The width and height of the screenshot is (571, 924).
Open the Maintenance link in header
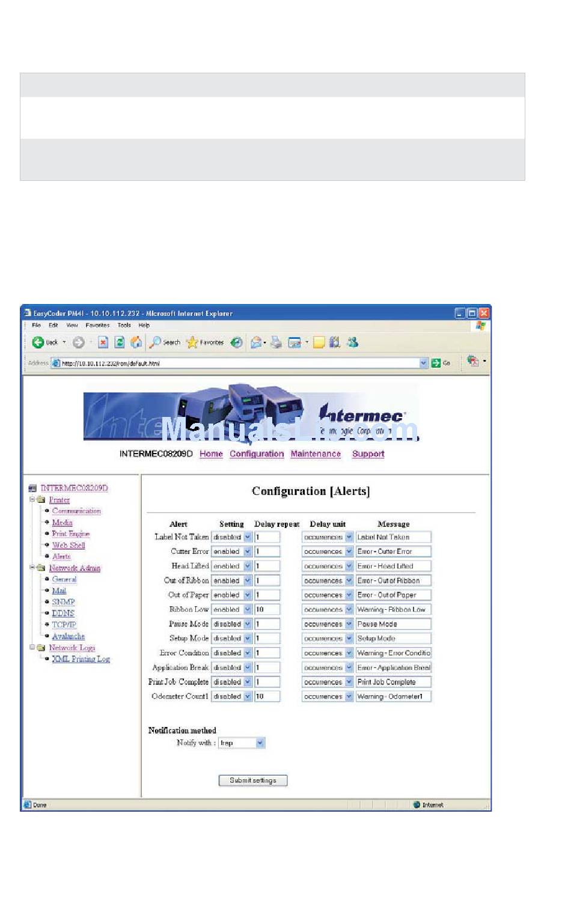point(316,454)
